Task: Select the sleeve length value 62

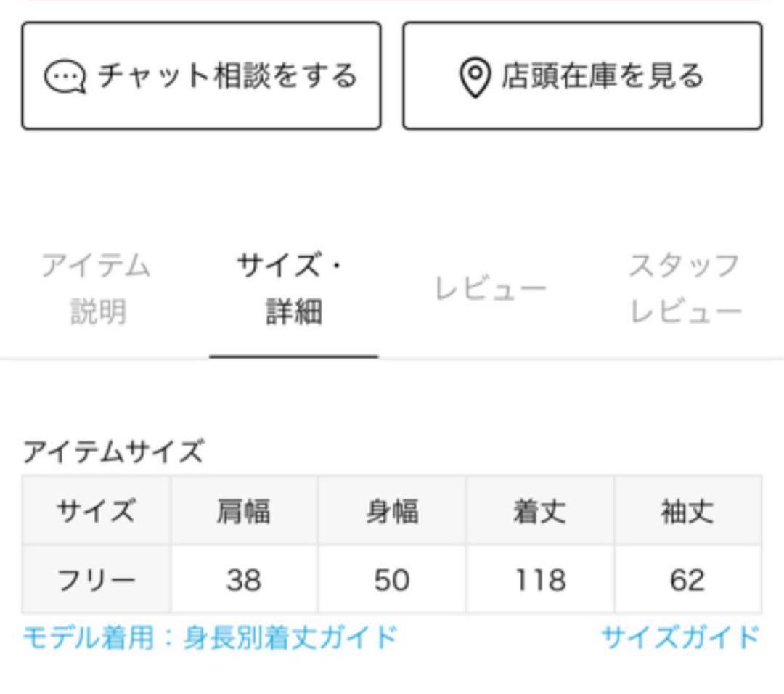Action: pyautogui.click(x=687, y=580)
